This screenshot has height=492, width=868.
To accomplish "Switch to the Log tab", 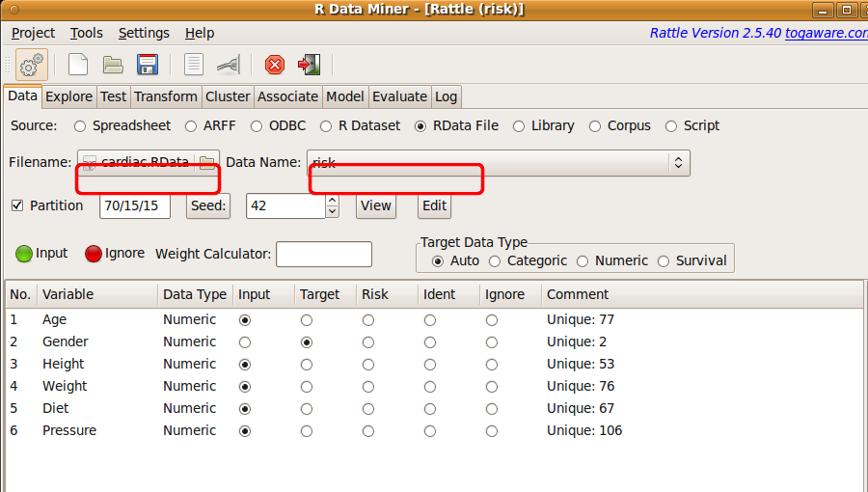I will point(447,96).
